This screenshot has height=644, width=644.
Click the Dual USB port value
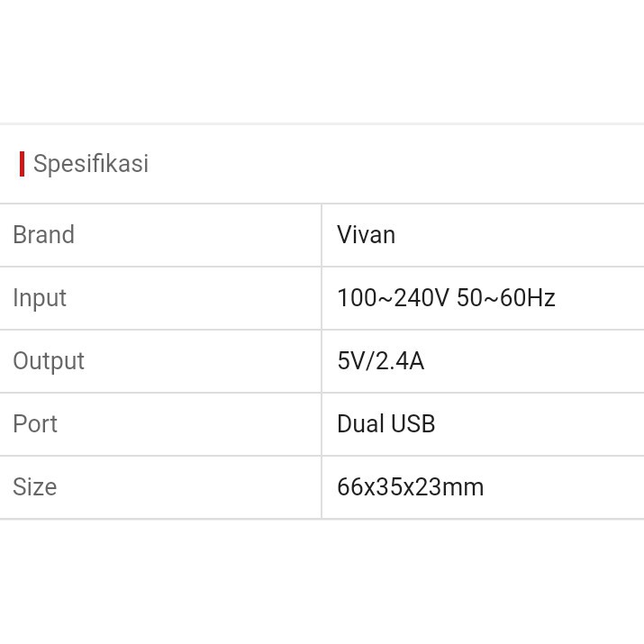point(385,424)
